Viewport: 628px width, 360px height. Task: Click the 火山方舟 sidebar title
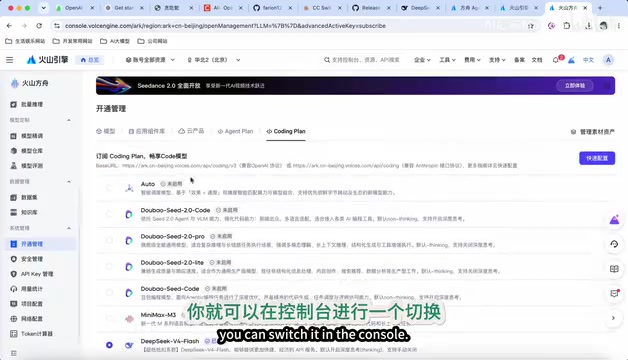[x=35, y=83]
